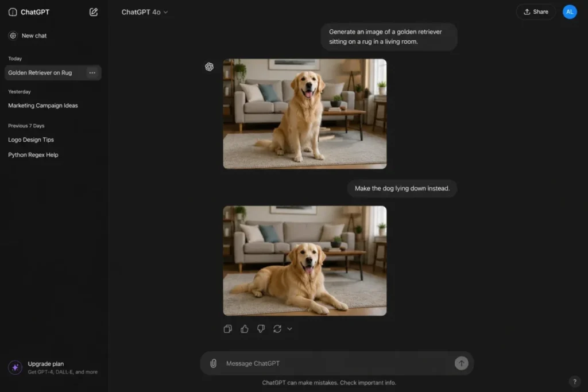Send the message with arrow button
This screenshot has width=588, height=392.
coord(461,363)
